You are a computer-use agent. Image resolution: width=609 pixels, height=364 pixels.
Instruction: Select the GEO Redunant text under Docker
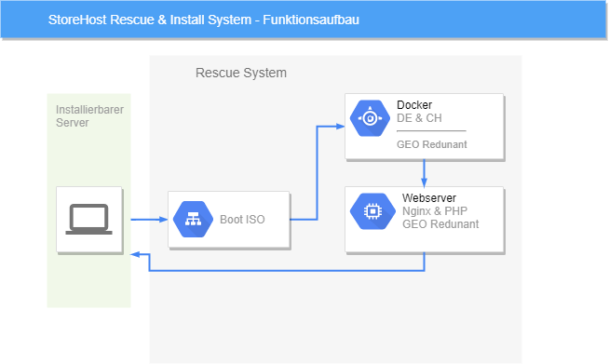431,144
